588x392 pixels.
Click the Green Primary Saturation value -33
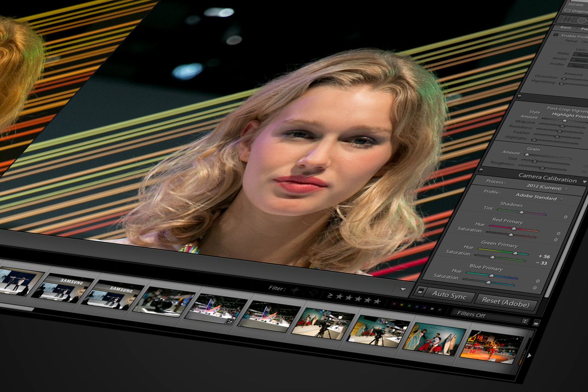coord(543,263)
